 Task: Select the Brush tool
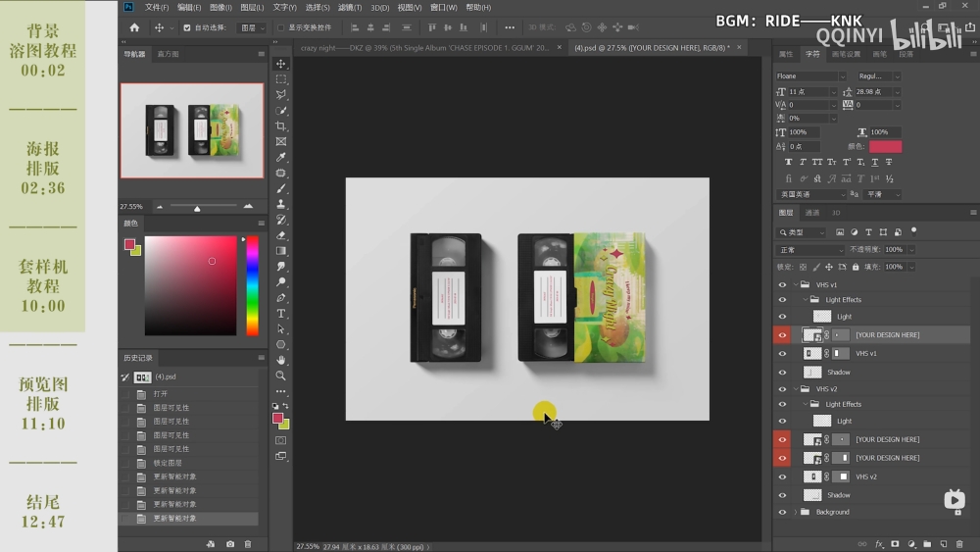[281, 189]
